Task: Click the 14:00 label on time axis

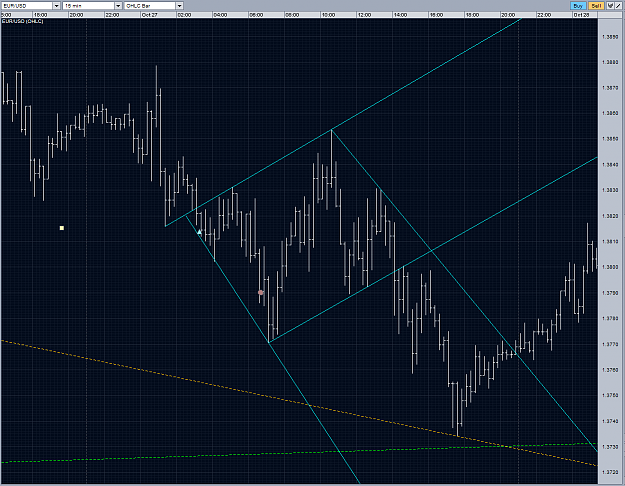Action: click(400, 15)
